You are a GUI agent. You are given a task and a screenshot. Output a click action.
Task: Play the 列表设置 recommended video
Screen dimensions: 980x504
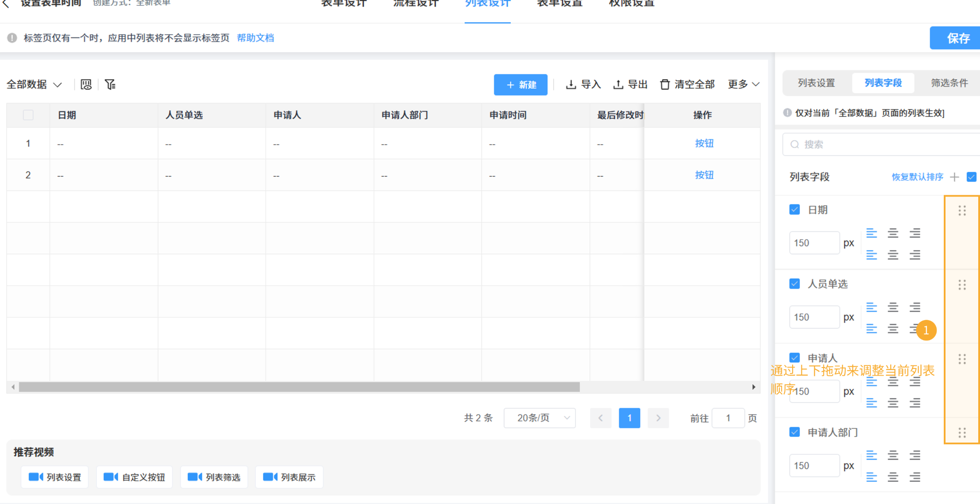click(55, 477)
